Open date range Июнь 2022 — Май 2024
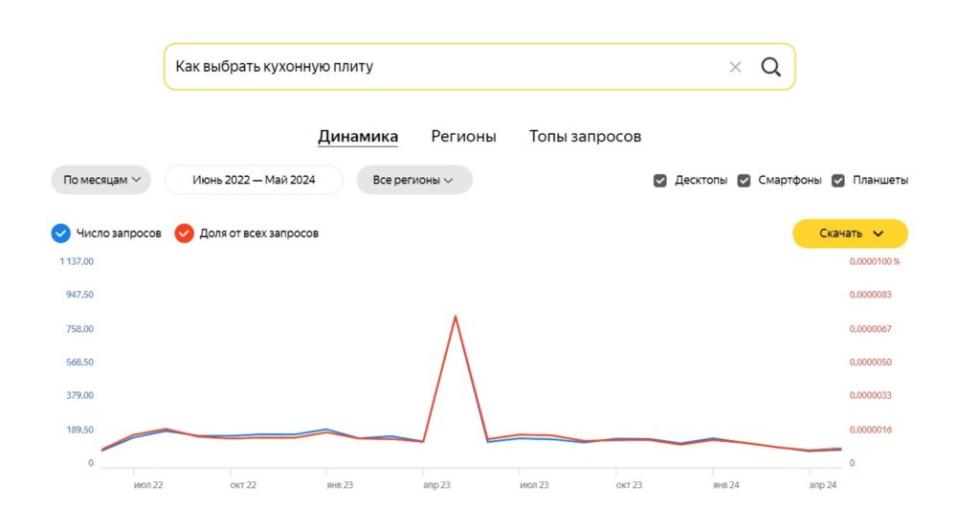980x508 pixels. (x=254, y=180)
